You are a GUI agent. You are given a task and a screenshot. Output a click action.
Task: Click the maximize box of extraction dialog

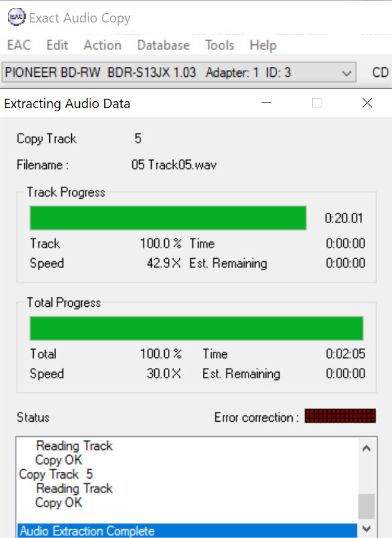[x=316, y=103]
